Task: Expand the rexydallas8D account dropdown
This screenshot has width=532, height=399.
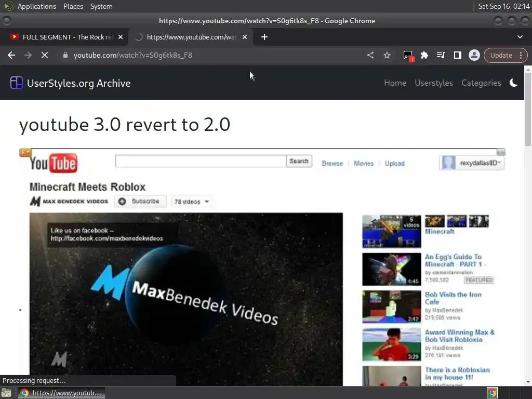Action: pos(472,163)
